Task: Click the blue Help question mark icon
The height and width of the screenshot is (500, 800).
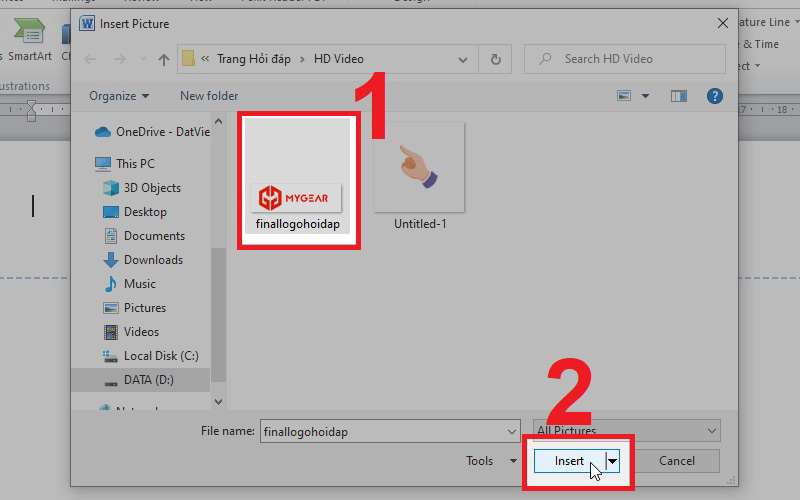Action: point(714,96)
